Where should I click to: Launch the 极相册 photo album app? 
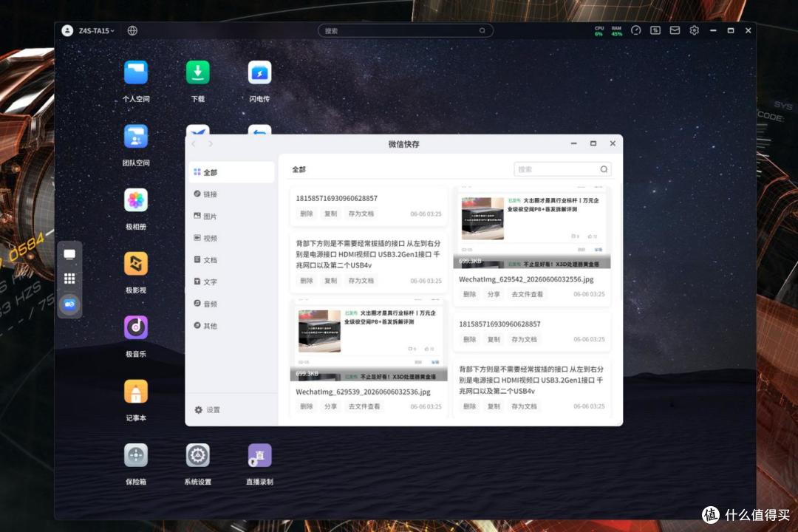136,200
